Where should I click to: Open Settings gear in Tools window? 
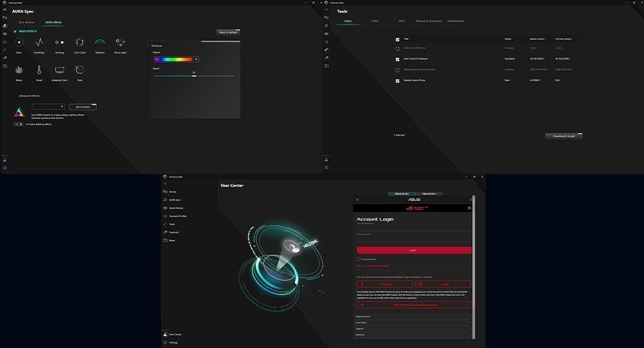coord(327,167)
